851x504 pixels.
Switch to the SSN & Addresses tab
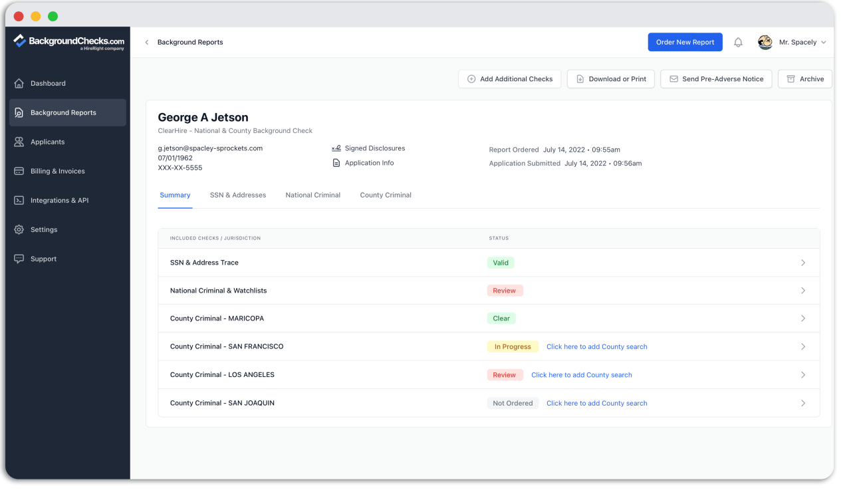[x=237, y=195]
